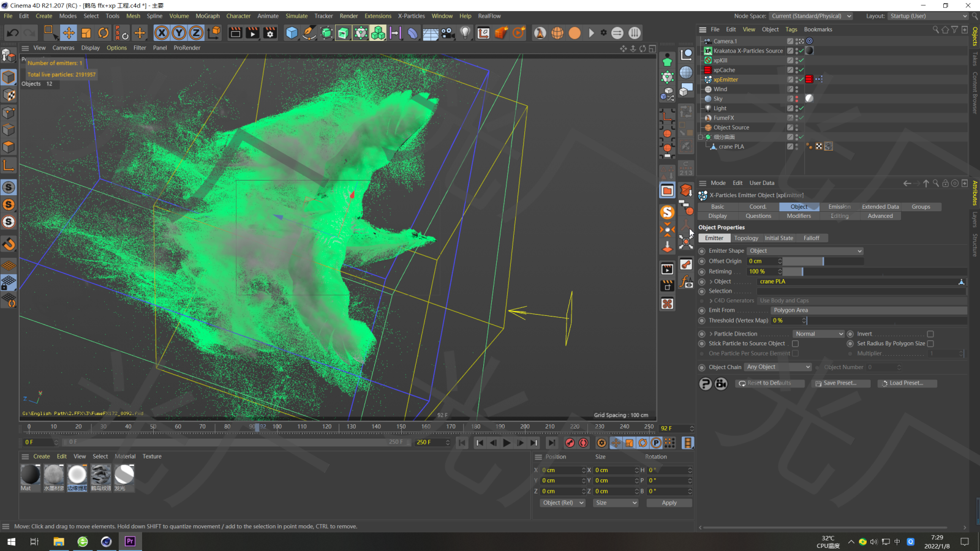Select the Move tool in the toolbar
980x551 pixels.
point(69,33)
